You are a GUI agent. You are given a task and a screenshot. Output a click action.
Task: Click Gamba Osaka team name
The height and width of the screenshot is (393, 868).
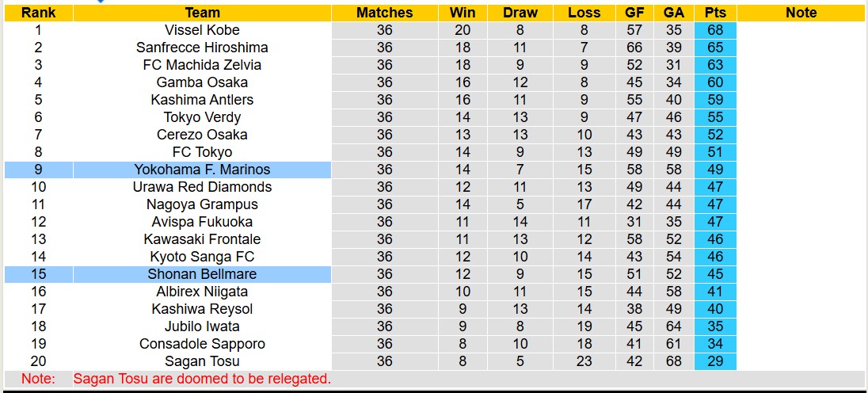pos(202,82)
